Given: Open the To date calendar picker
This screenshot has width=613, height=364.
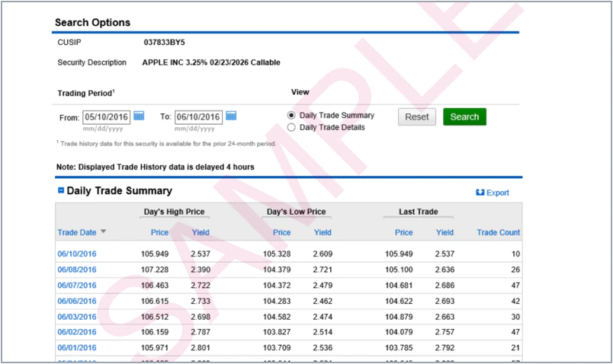Looking at the screenshot, I should [231, 117].
